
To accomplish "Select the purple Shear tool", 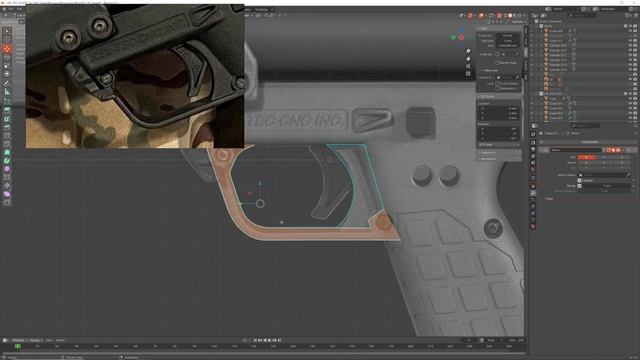I will [x=7, y=194].
